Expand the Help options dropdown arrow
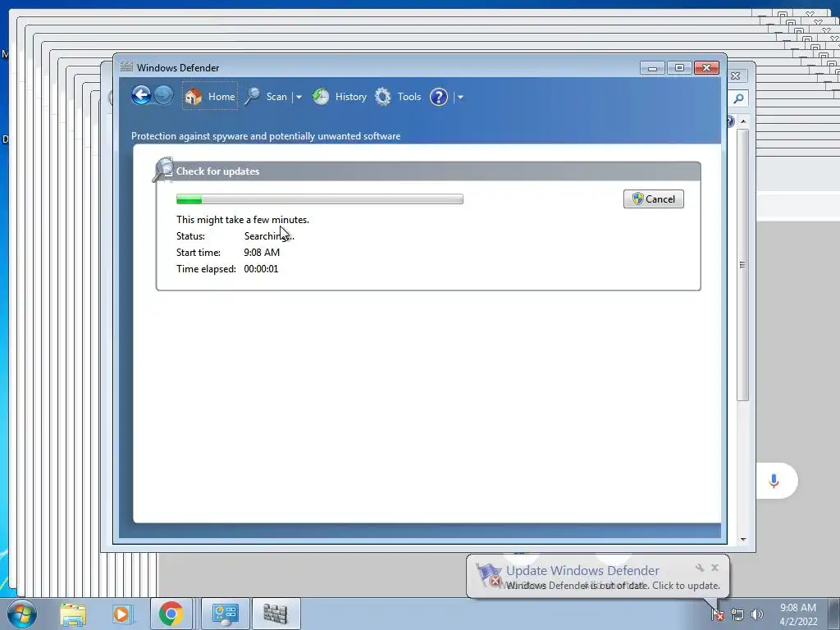 pyautogui.click(x=460, y=97)
